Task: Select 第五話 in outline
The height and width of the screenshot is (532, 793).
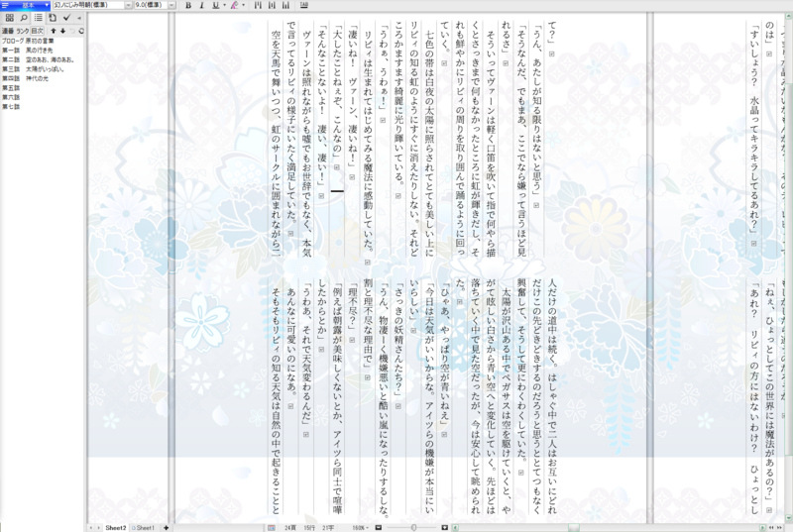Action: point(11,88)
